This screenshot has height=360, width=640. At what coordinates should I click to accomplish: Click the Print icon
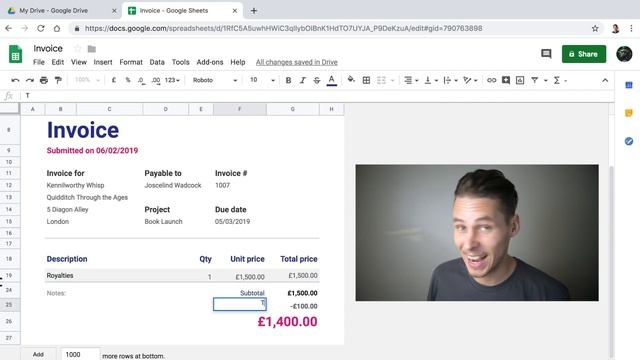click(44, 80)
